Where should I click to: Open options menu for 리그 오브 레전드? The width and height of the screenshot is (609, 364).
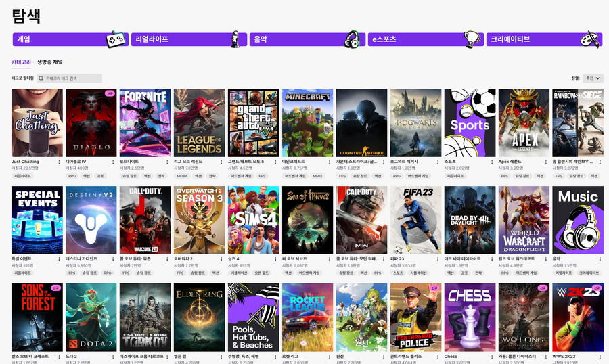tap(222, 162)
